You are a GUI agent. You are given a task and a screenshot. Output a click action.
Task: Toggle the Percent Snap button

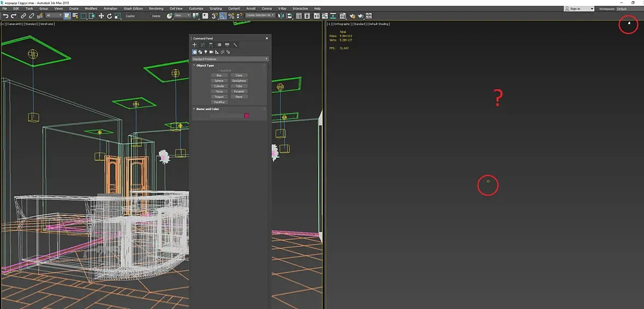click(x=231, y=16)
